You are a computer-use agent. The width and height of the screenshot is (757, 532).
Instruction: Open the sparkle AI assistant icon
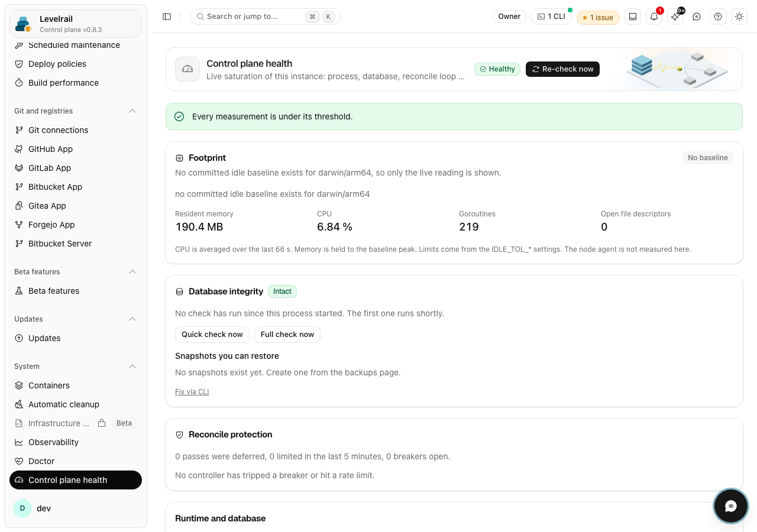[675, 17]
